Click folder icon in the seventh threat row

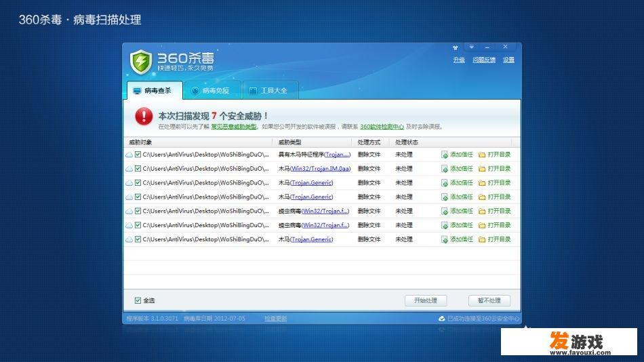click(x=482, y=239)
